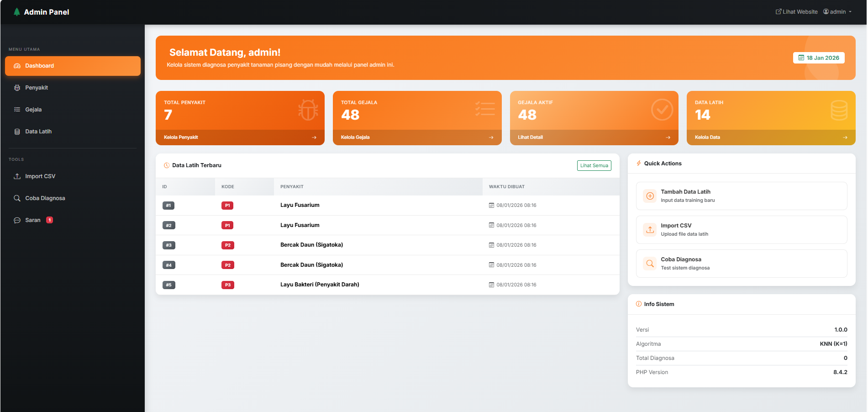Viewport: 868px width, 412px height.
Task: Open the Saran menu entry
Action: (x=33, y=220)
